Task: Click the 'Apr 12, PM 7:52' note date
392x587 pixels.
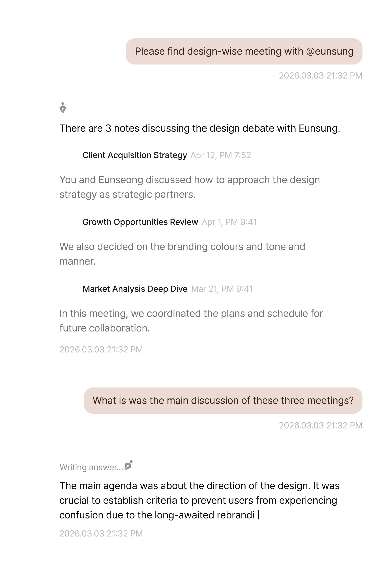Action: pos(221,155)
